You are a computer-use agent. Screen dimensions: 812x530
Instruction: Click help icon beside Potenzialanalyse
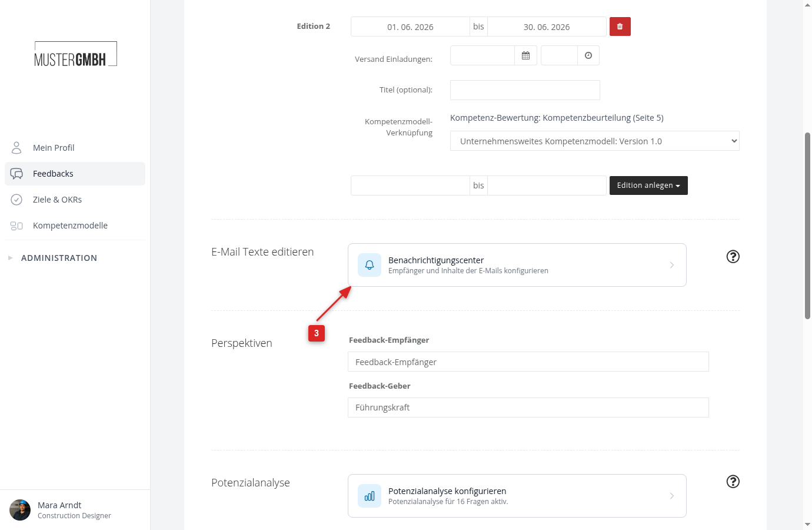pyautogui.click(x=733, y=482)
